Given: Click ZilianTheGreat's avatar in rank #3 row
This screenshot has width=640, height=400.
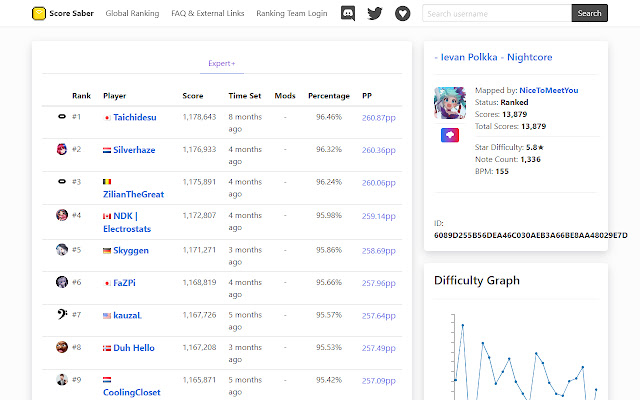Looking at the screenshot, I should point(62,182).
